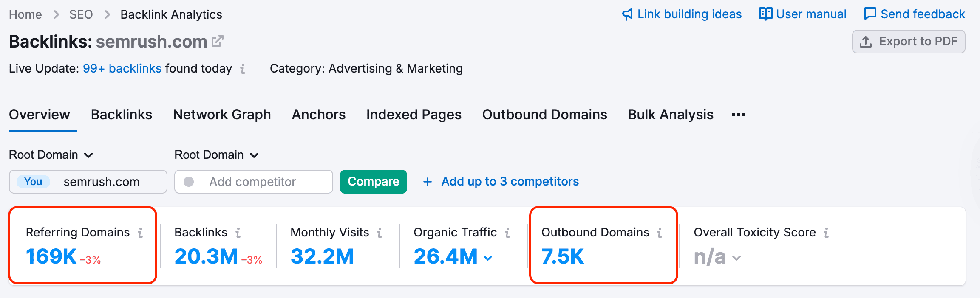Click info icon beside Backlinks metric
Screen dimensions: 980x298
pos(238,233)
